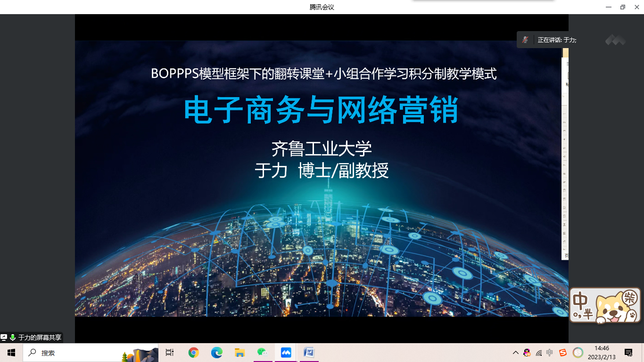Click the '腾讯会议' window title
Viewport: 644px width, 362px height.
coord(322,7)
